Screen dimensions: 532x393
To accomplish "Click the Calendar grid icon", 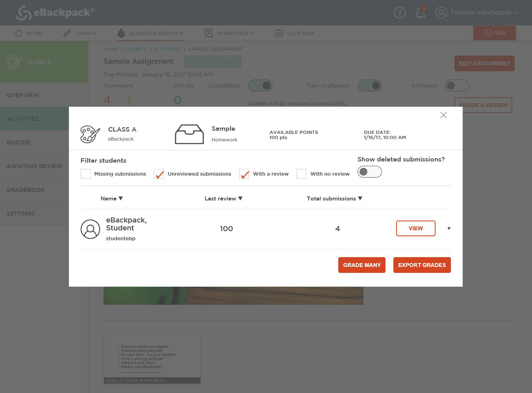I will coord(279,33).
